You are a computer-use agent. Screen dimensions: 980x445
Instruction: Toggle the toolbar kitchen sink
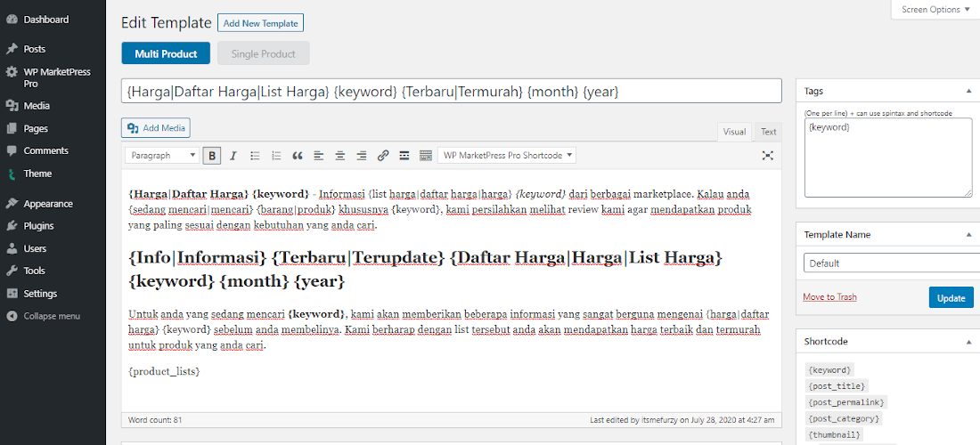coord(426,156)
